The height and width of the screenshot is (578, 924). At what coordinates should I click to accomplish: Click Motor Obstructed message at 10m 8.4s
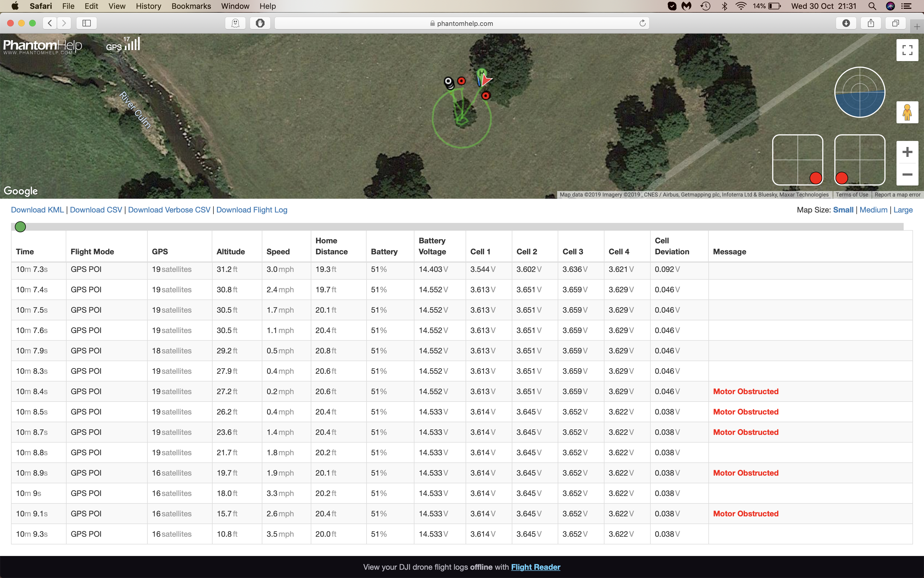coord(746,391)
